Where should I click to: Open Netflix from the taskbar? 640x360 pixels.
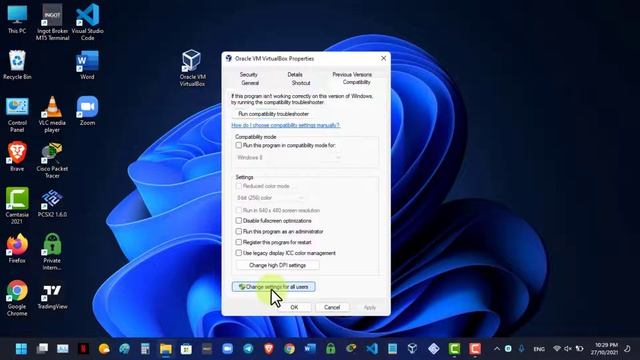coord(83,349)
